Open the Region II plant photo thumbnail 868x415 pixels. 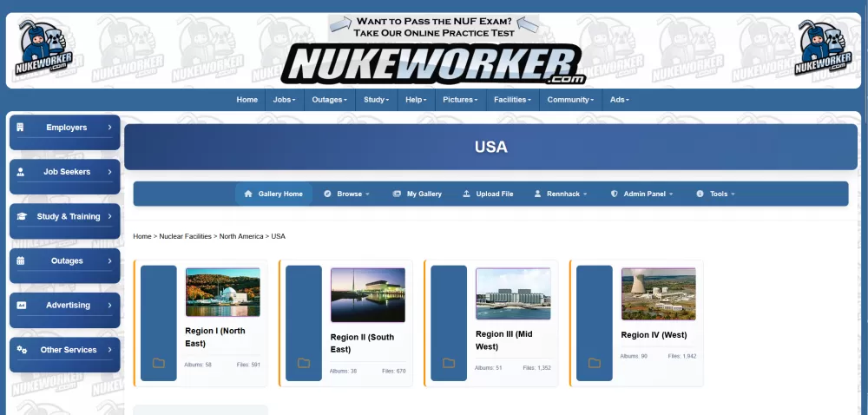pyautogui.click(x=368, y=295)
